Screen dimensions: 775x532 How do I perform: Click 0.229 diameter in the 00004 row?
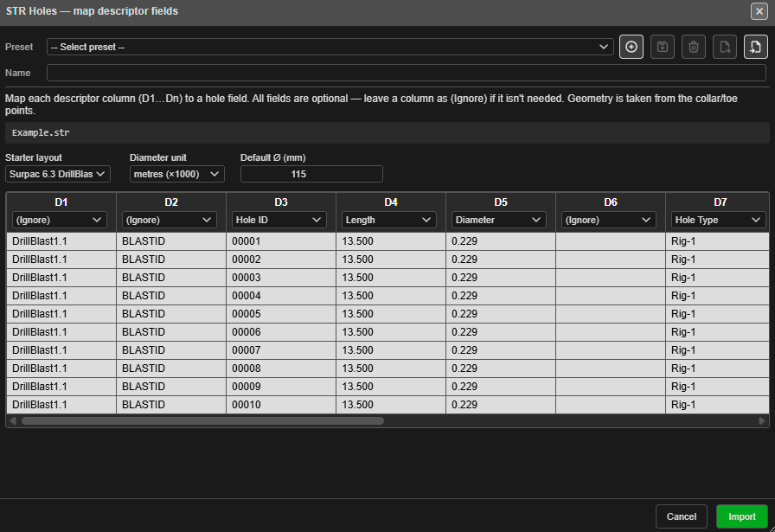click(x=500, y=296)
